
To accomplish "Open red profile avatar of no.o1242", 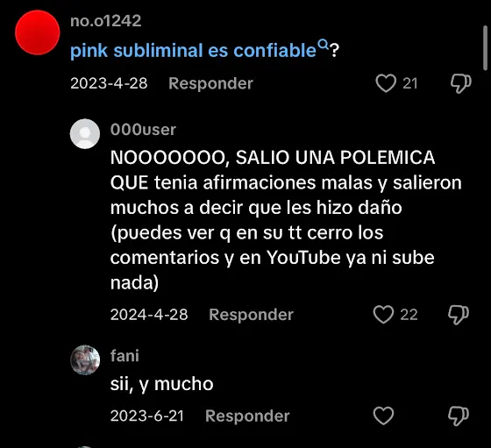I will click(38, 32).
